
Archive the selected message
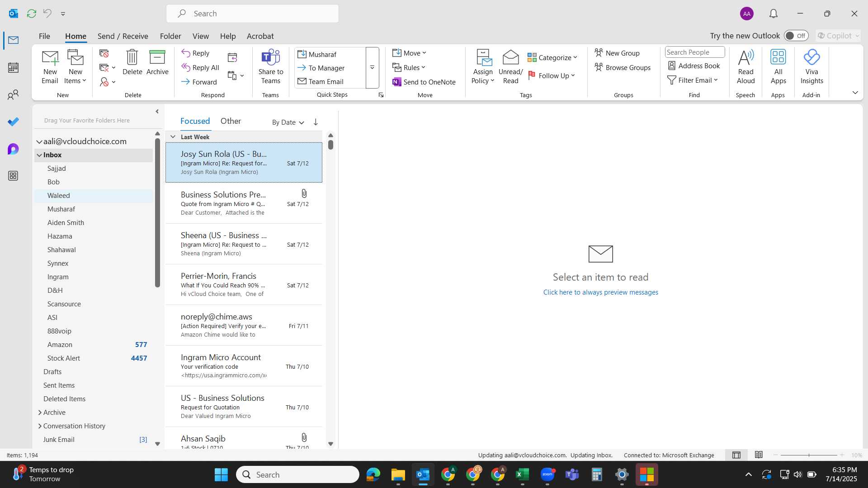157,62
